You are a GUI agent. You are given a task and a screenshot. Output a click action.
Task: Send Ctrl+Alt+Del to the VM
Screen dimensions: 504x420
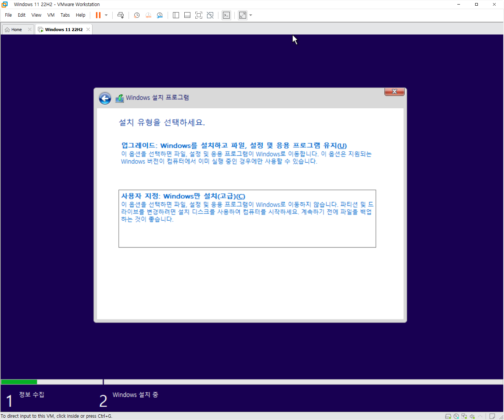[x=121, y=15]
